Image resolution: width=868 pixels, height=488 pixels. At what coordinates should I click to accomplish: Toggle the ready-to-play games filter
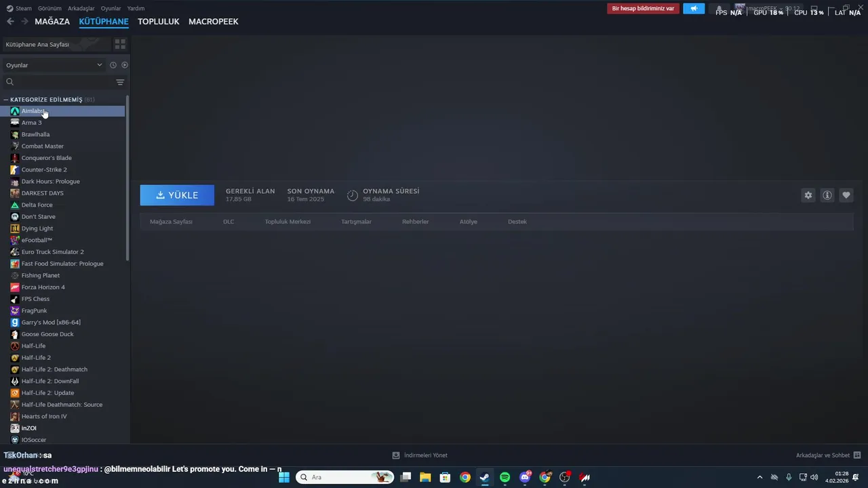[125, 65]
